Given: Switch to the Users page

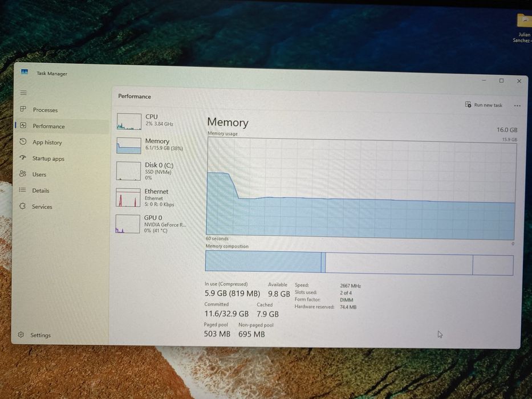Looking at the screenshot, I should 39,174.
